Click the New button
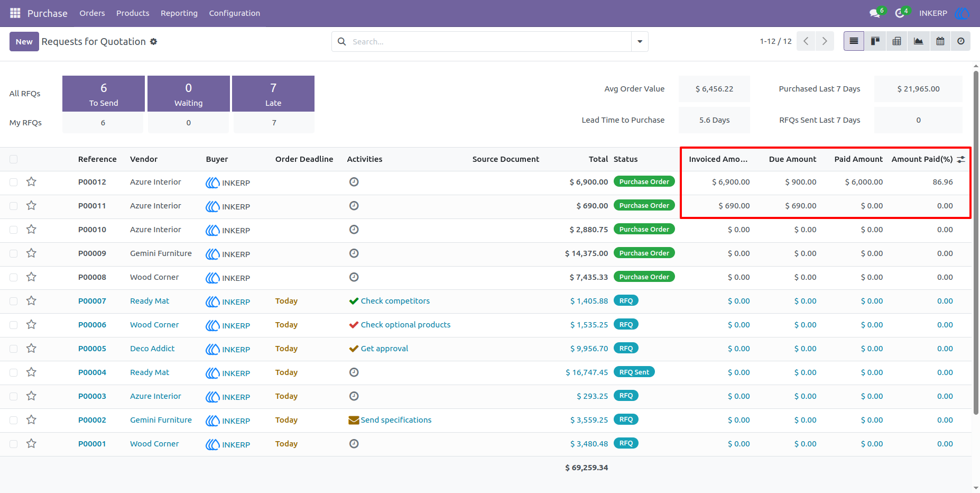The height and width of the screenshot is (493, 980). point(24,42)
